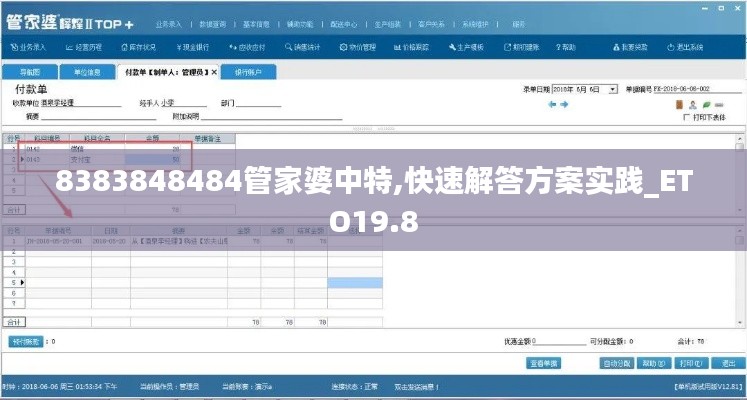Click the 打印 button

692,363
